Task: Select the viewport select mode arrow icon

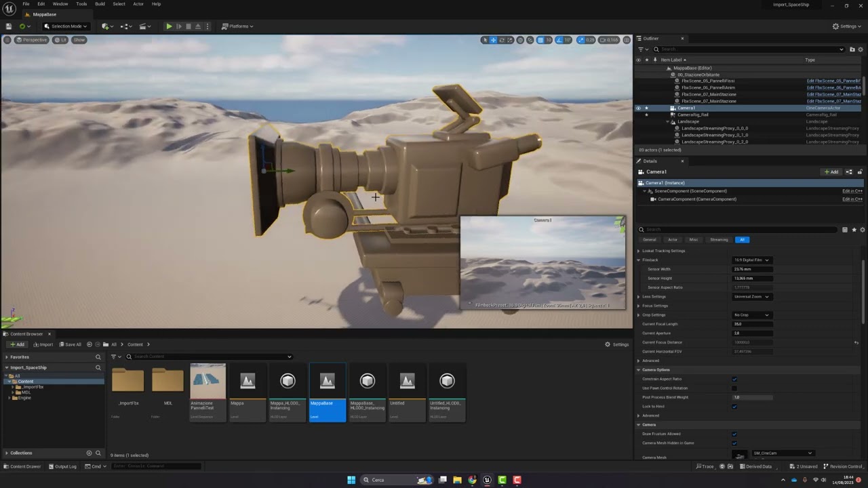Action: coord(484,40)
